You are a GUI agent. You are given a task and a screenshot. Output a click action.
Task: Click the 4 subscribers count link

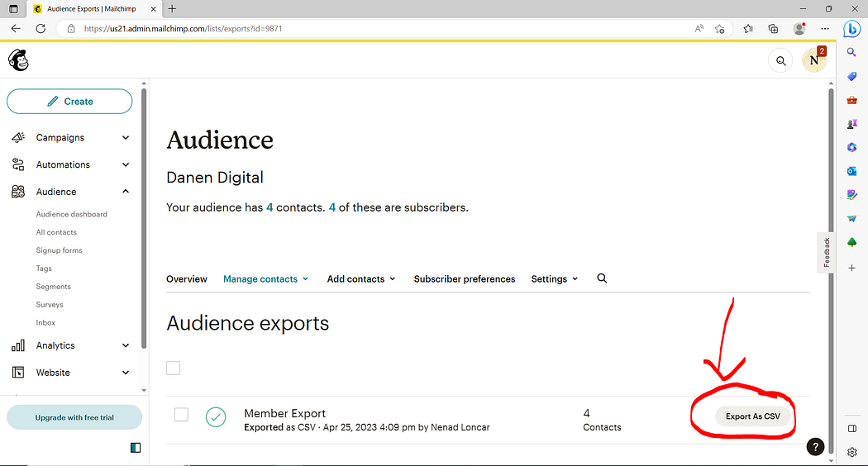click(x=332, y=207)
